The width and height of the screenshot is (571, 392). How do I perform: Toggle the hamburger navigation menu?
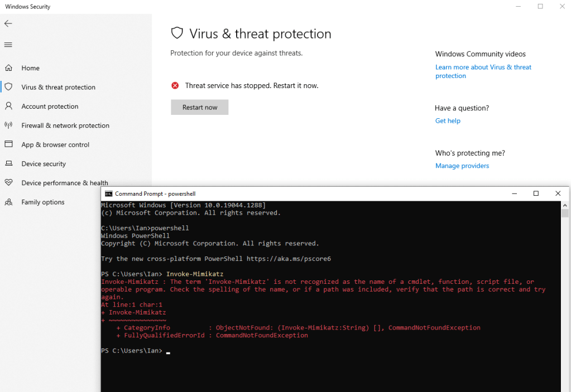click(8, 45)
